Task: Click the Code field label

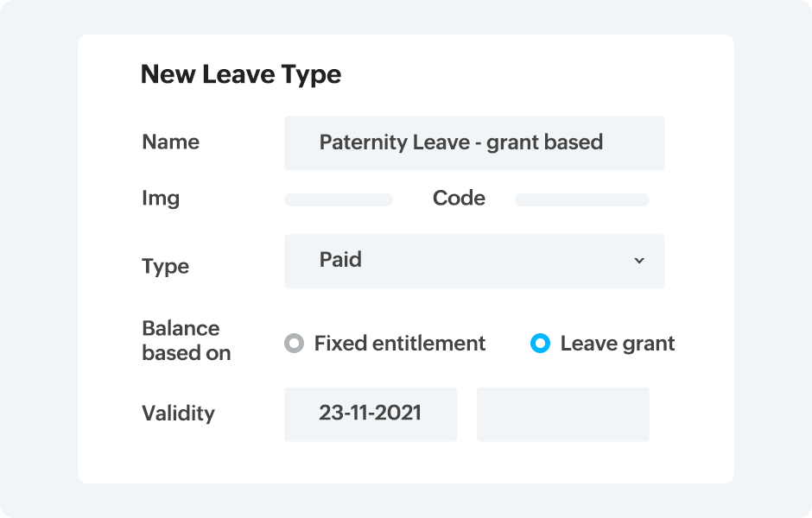Action: click(x=459, y=199)
